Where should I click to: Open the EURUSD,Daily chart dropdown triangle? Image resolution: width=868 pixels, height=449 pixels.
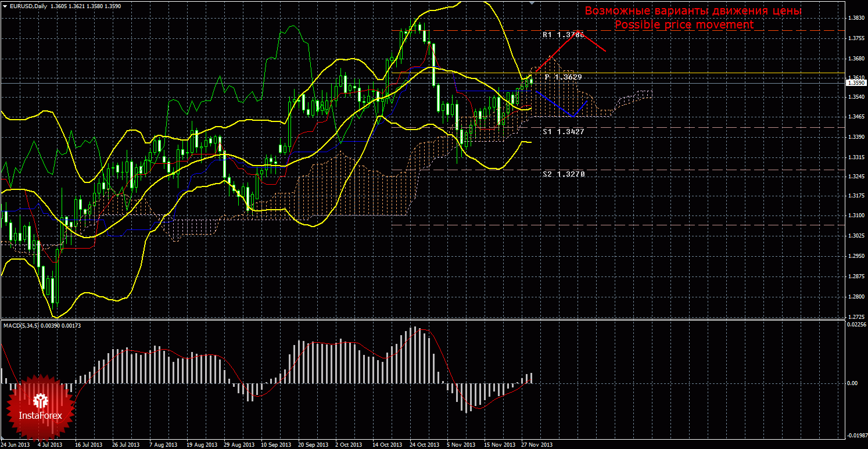pyautogui.click(x=5, y=6)
